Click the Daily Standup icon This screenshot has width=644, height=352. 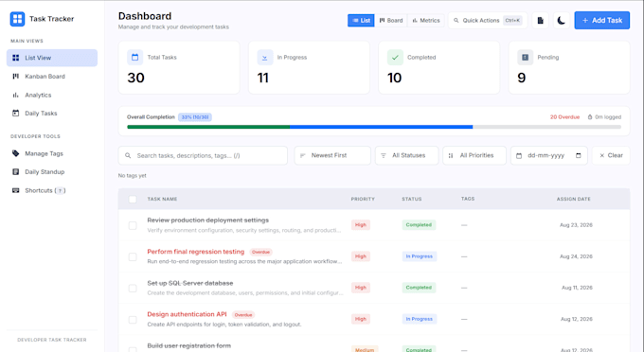tap(15, 172)
